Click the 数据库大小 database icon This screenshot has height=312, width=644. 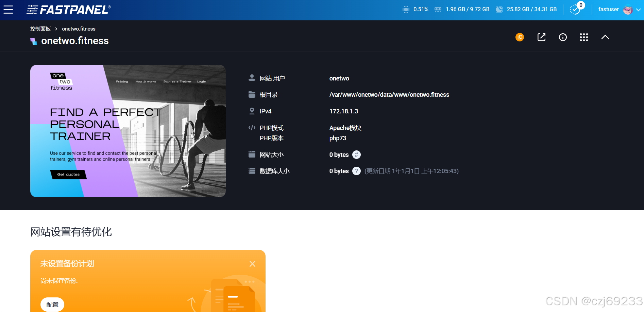[x=252, y=171]
